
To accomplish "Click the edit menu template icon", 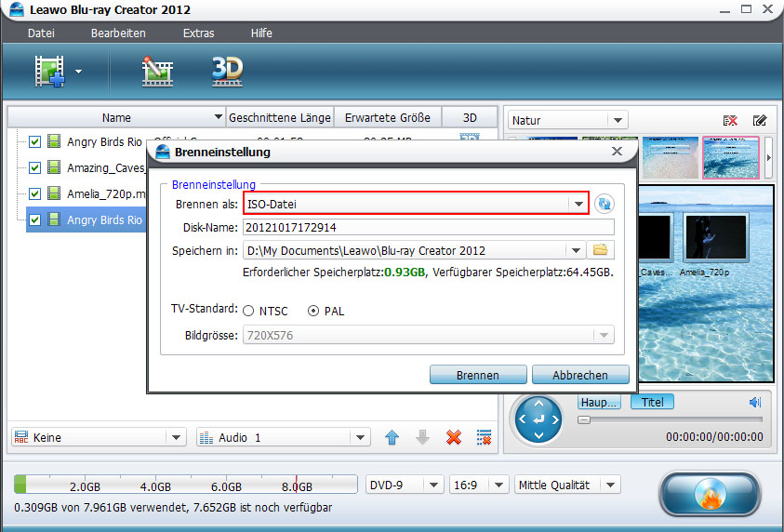I will tap(760, 121).
